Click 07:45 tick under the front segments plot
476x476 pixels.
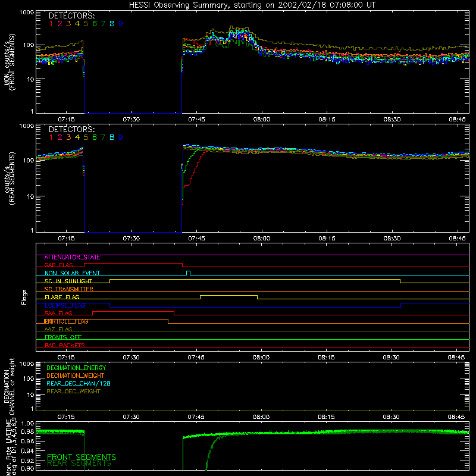196,120
